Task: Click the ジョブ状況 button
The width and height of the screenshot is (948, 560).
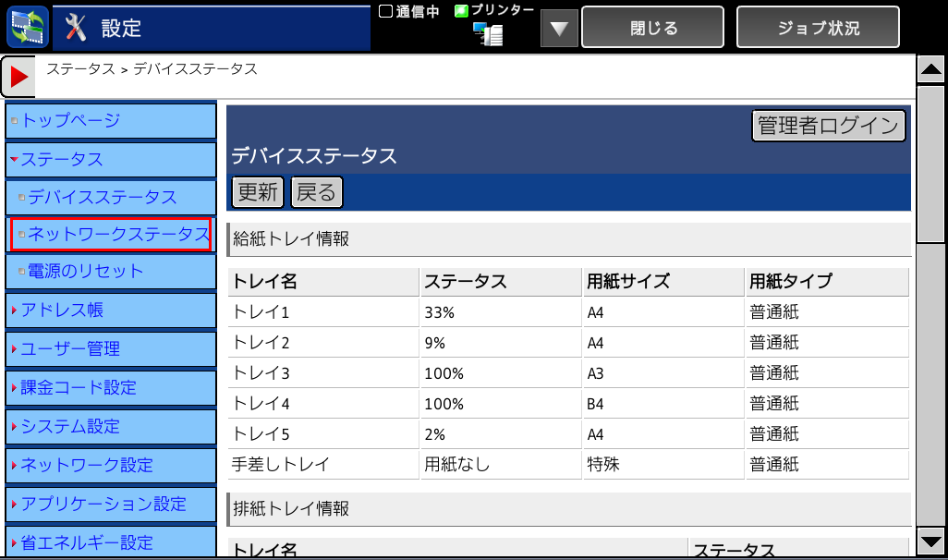Action: [818, 28]
